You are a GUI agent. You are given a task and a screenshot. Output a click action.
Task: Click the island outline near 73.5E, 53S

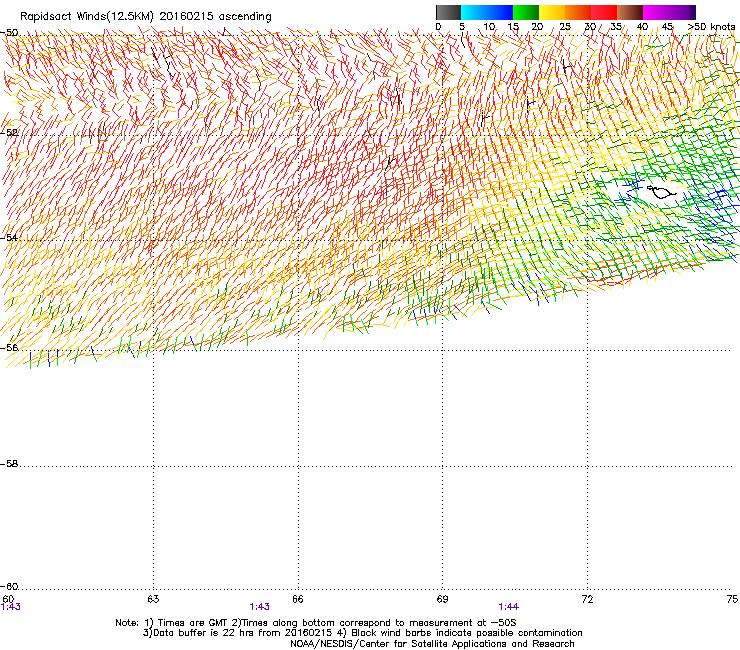(x=661, y=192)
